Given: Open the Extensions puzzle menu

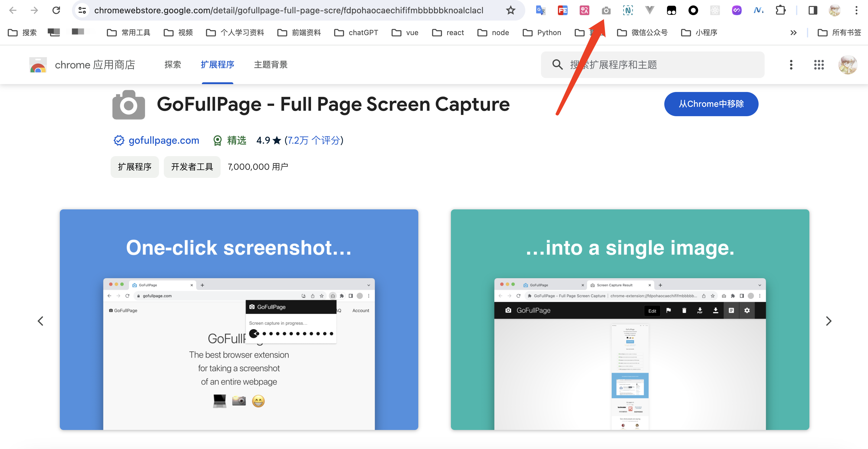Looking at the screenshot, I should pyautogui.click(x=780, y=11).
